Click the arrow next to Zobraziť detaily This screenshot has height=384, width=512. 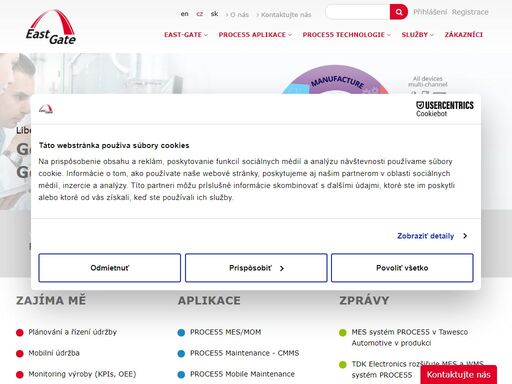coord(465,236)
